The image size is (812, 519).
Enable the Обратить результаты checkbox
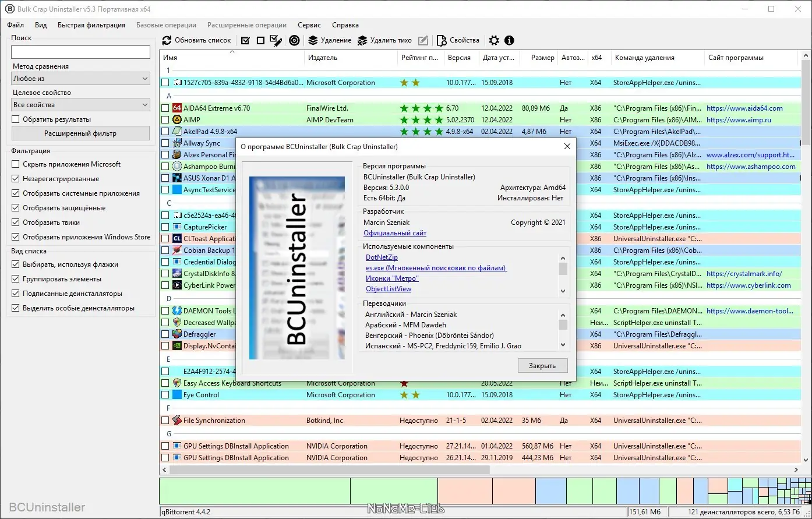point(16,119)
